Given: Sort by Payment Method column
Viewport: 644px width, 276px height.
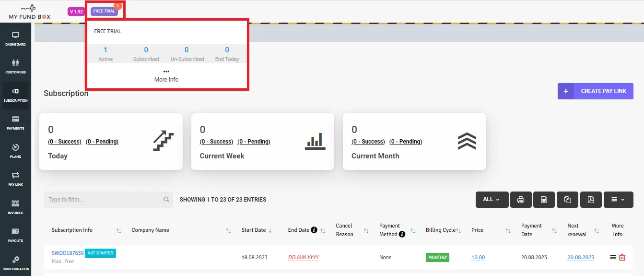Looking at the screenshot, I should click(x=413, y=231).
